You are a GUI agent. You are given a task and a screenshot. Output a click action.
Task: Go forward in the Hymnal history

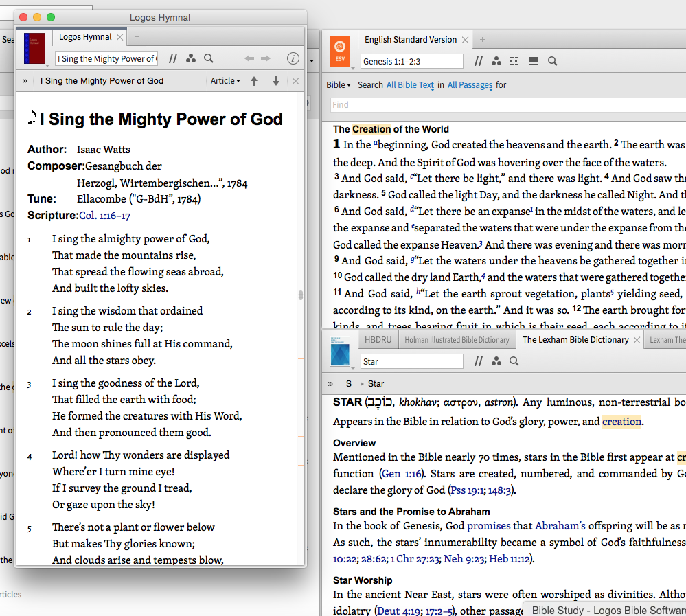[266, 58]
